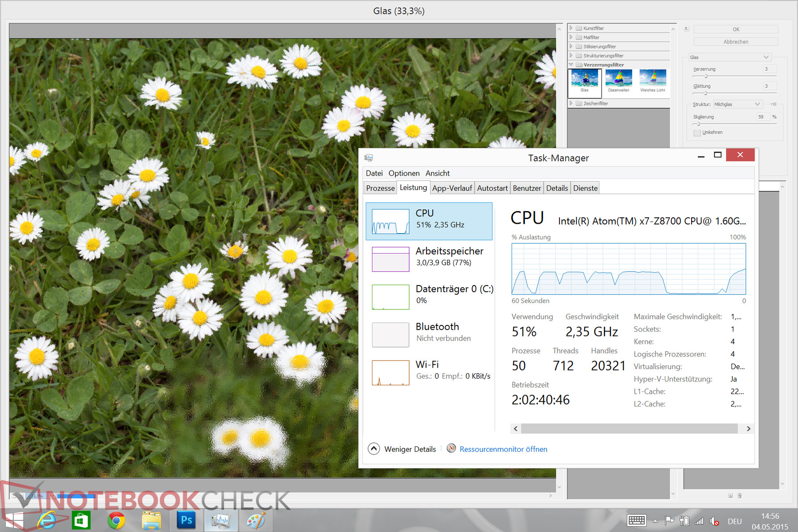Expand the Strukturierungsfilter folder
Image resolution: width=798 pixels, height=532 pixels.
click(571, 55)
